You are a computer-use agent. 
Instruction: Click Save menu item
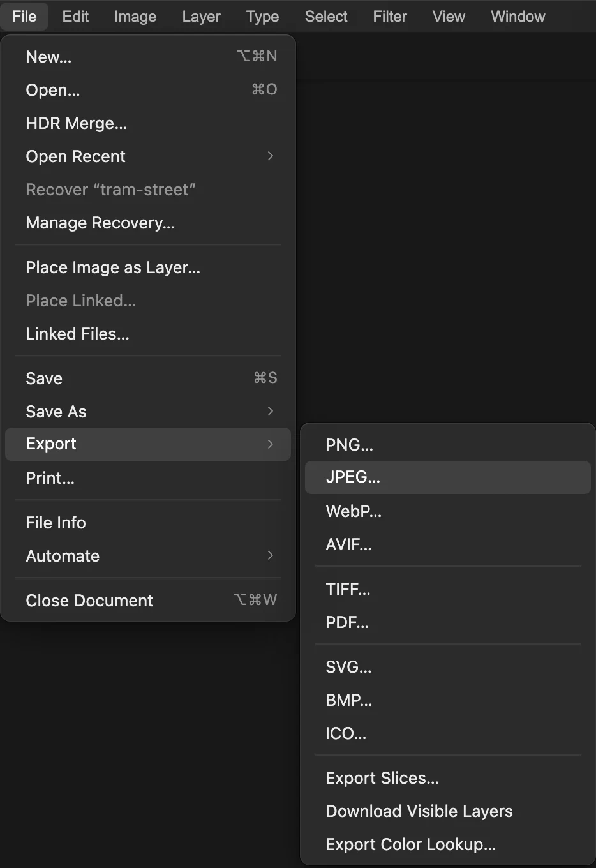[x=148, y=378]
